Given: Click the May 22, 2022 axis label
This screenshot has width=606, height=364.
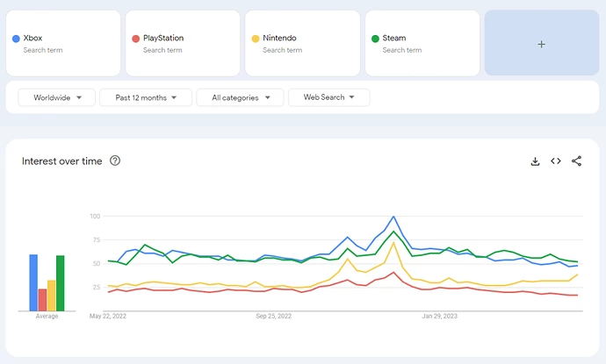Looking at the screenshot, I should click(x=108, y=316).
